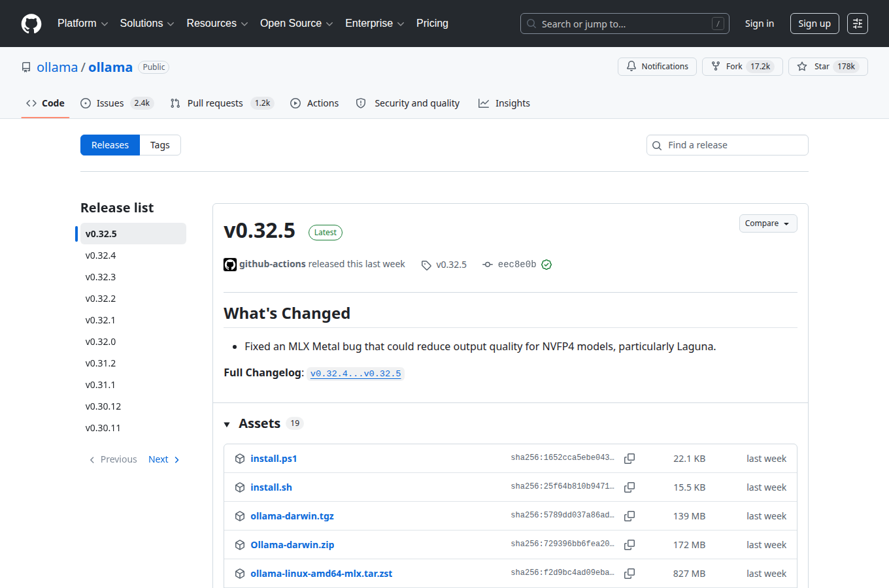The width and height of the screenshot is (889, 588).
Task: Switch to the Code tab
Action: pyautogui.click(x=45, y=103)
